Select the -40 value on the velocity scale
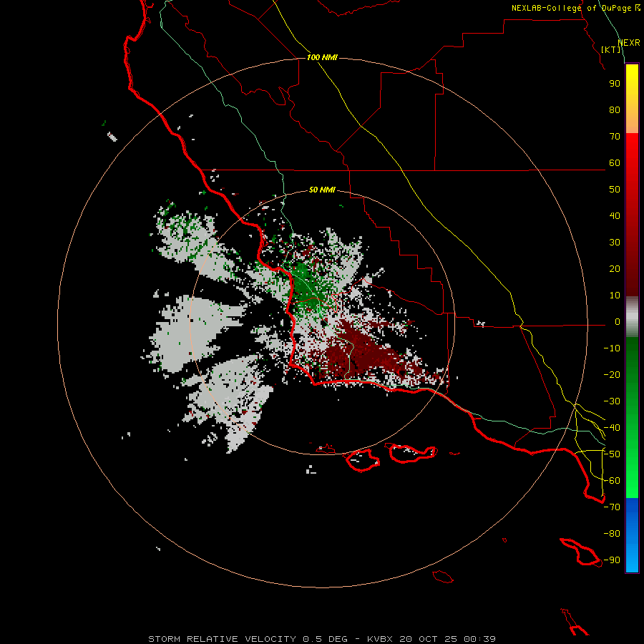 [x=612, y=428]
